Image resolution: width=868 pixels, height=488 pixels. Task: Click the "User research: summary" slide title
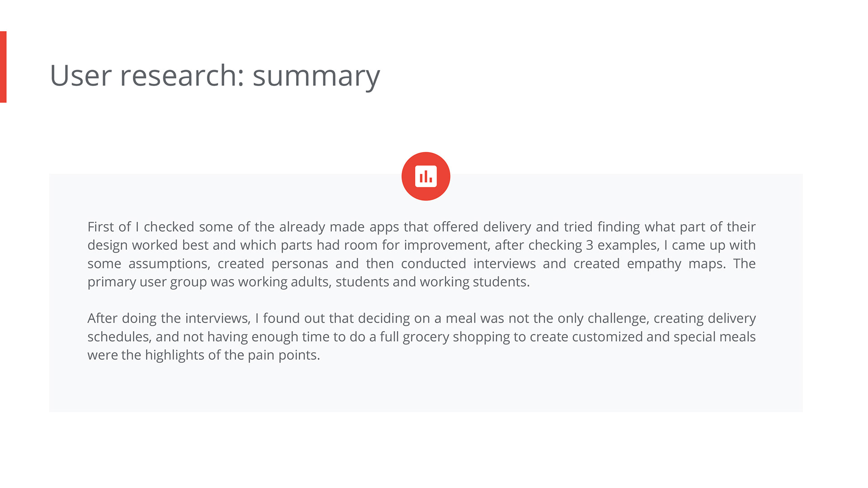215,75
